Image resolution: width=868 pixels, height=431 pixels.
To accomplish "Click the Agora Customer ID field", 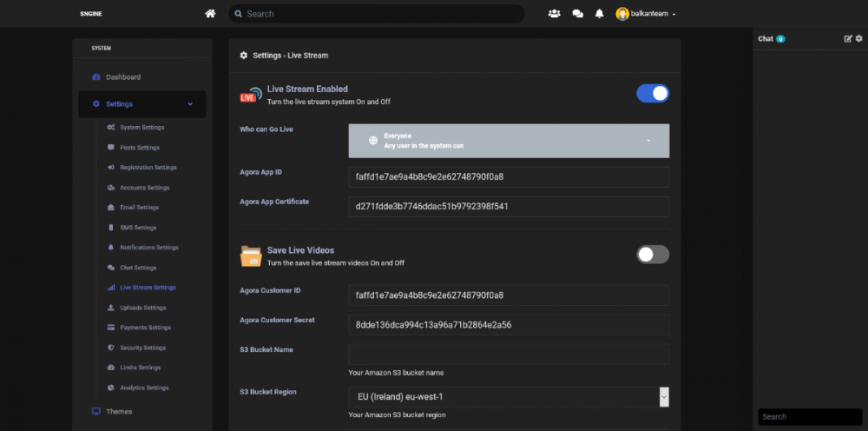I will [509, 295].
